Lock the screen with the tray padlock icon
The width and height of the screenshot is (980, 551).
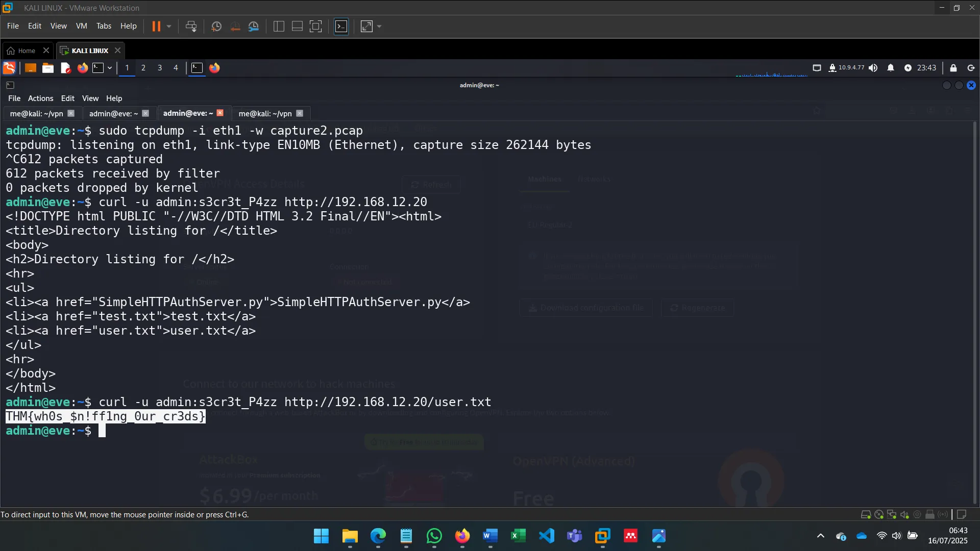pos(953,68)
